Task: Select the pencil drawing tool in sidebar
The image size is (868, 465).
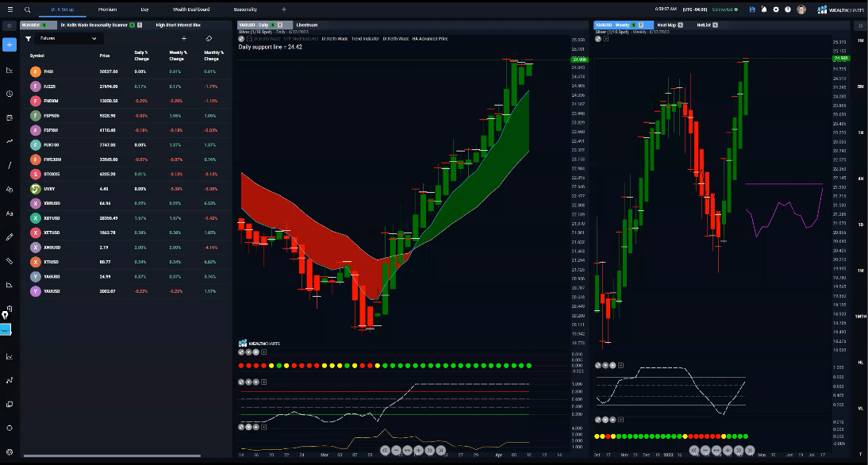Action: (x=10, y=237)
